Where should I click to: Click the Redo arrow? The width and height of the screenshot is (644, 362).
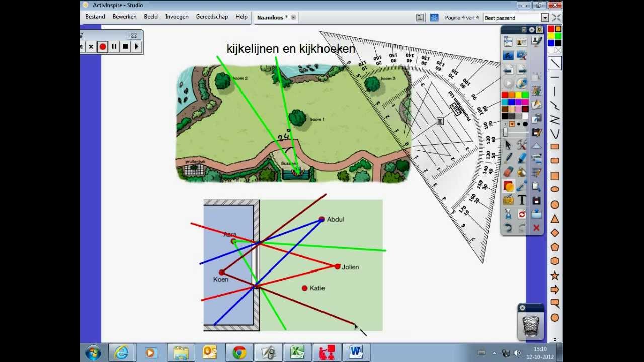tap(522, 228)
